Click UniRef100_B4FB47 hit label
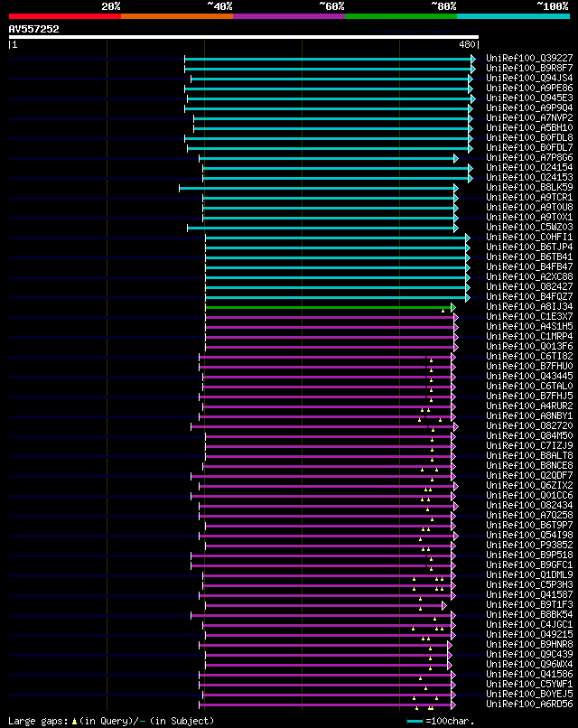 [x=529, y=267]
